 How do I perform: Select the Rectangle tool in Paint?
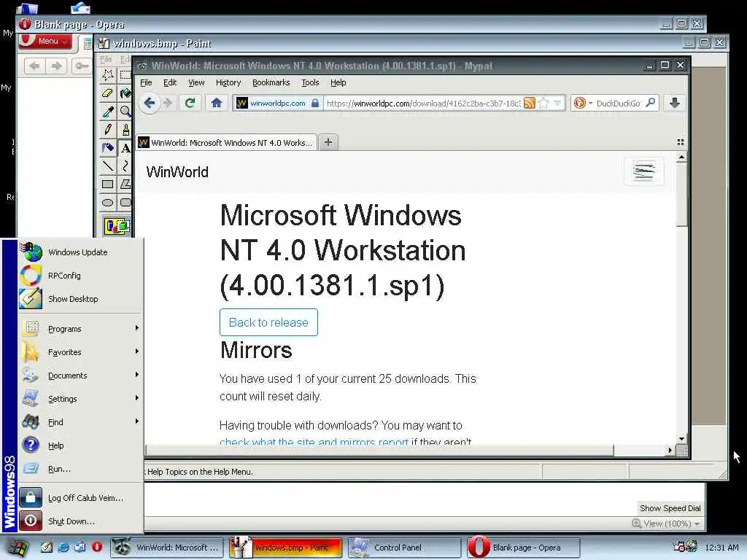pyautogui.click(x=108, y=184)
